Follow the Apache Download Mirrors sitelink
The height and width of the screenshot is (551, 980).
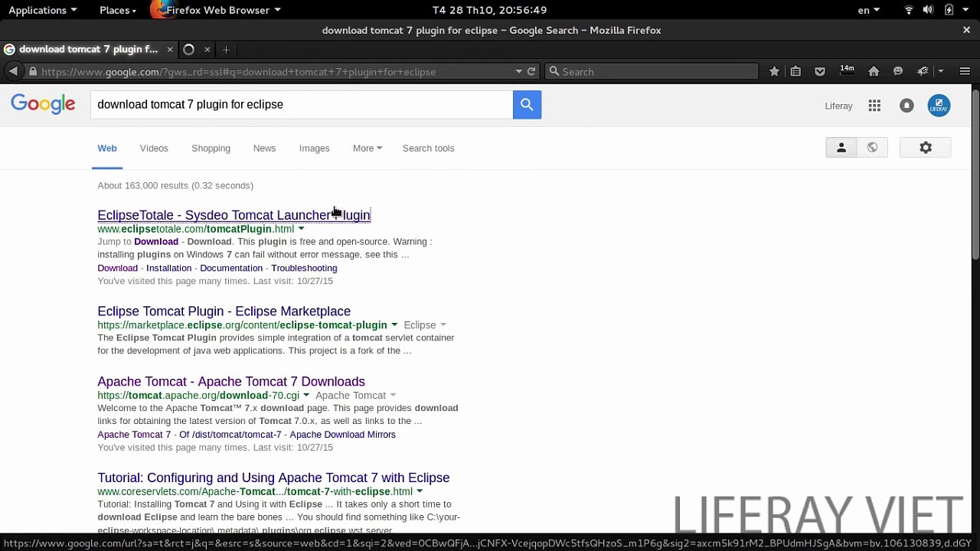pyautogui.click(x=342, y=435)
